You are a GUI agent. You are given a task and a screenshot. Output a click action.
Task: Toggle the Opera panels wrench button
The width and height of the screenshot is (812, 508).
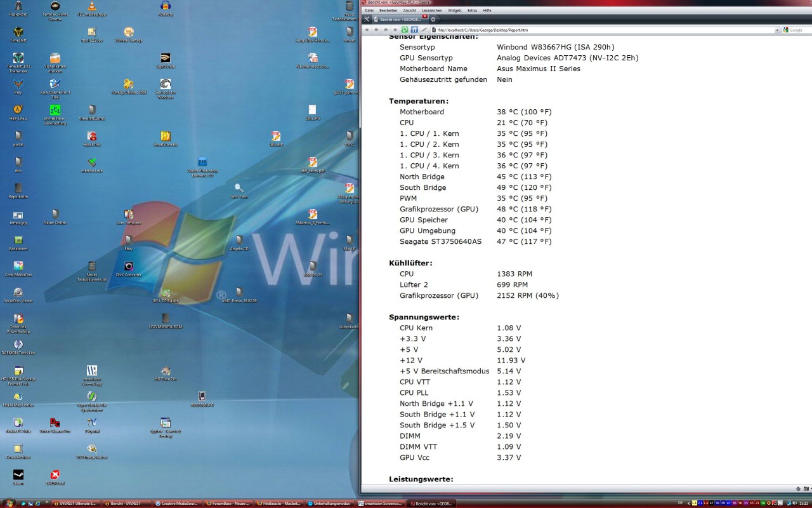click(x=367, y=19)
